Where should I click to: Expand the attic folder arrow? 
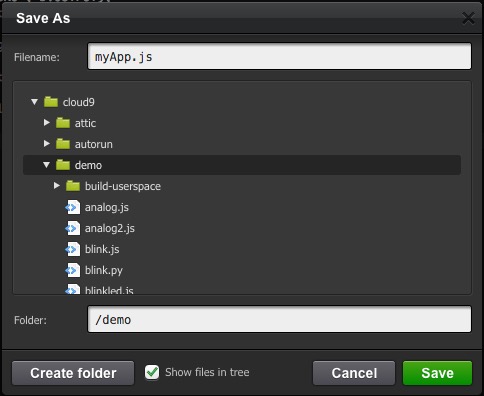click(47, 123)
